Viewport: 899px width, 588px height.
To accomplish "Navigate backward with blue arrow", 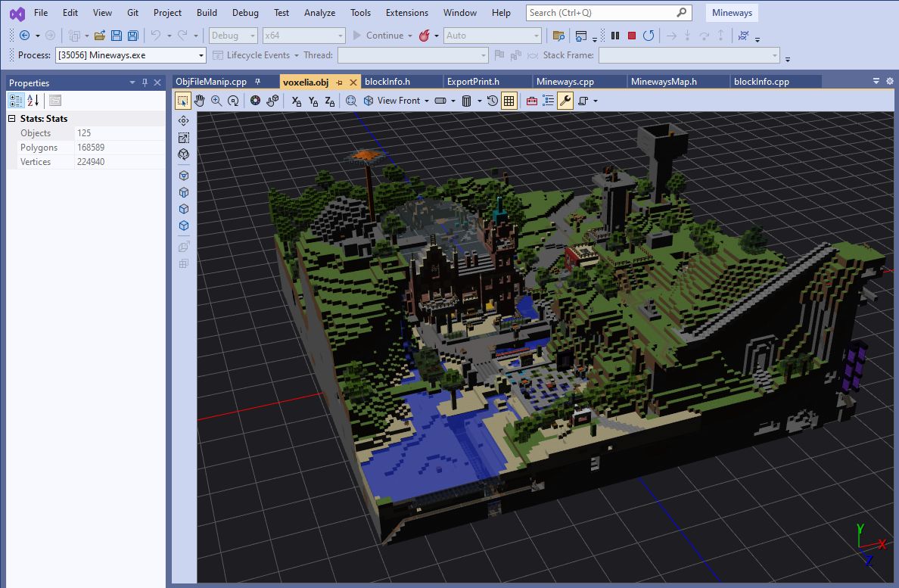I will tap(25, 36).
